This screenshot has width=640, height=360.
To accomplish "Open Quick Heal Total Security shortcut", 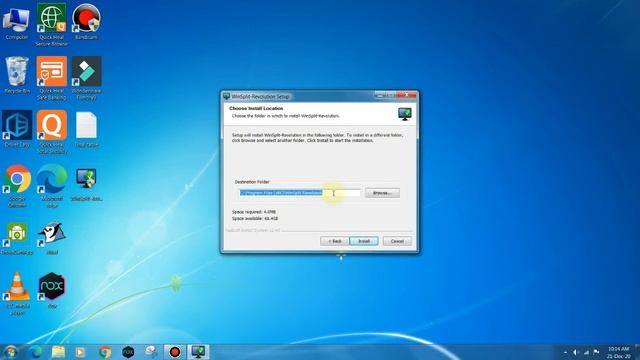I will [51, 131].
